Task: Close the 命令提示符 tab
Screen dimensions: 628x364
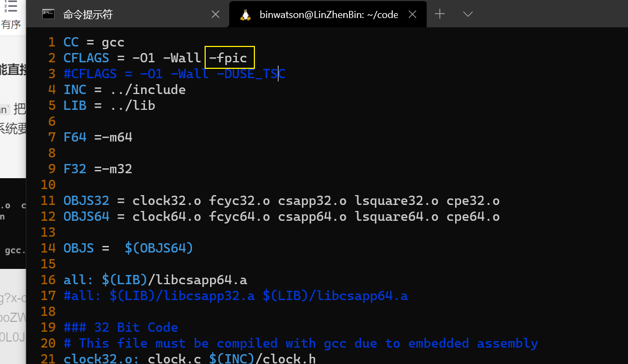Action: pyautogui.click(x=215, y=14)
